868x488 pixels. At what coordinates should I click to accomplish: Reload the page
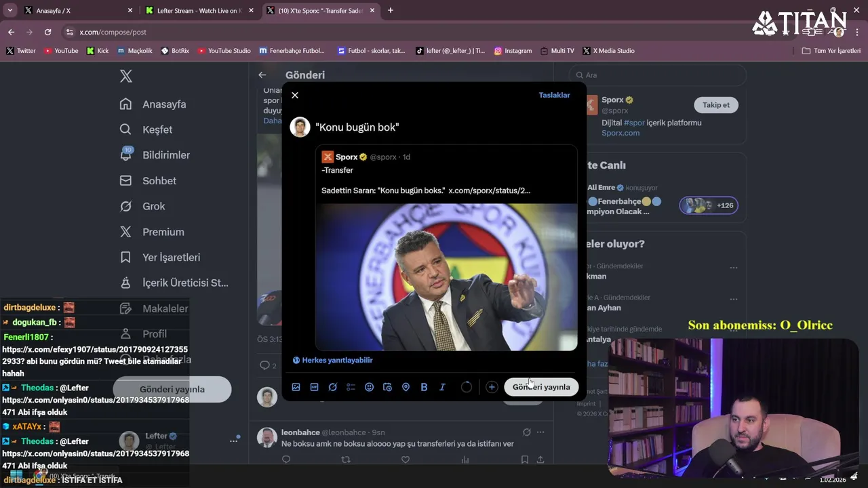(x=47, y=32)
